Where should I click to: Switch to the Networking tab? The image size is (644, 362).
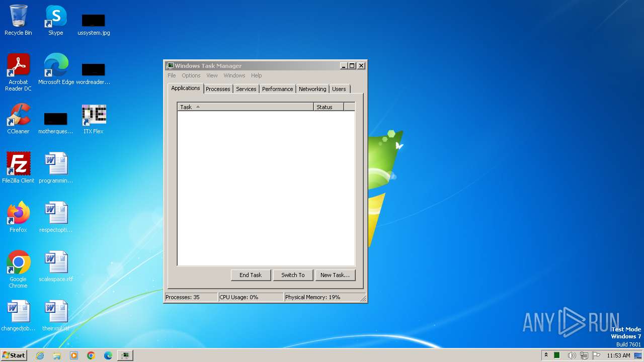[312, 89]
